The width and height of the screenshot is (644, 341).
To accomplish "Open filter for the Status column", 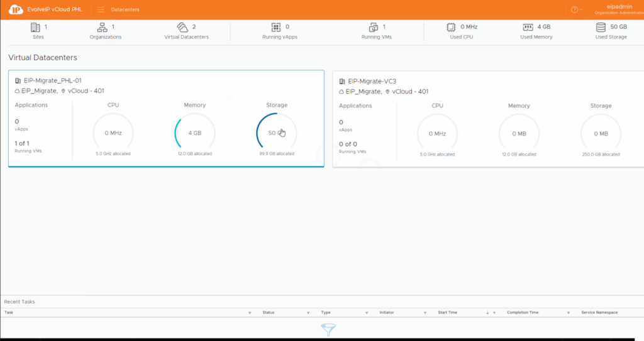I will tap(308, 313).
